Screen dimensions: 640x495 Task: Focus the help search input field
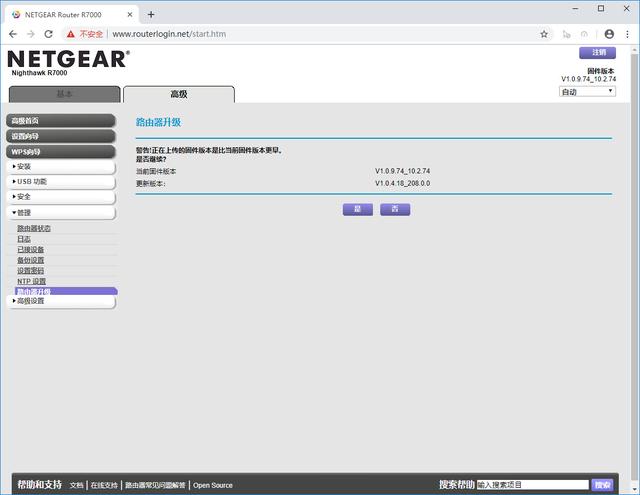point(533,485)
